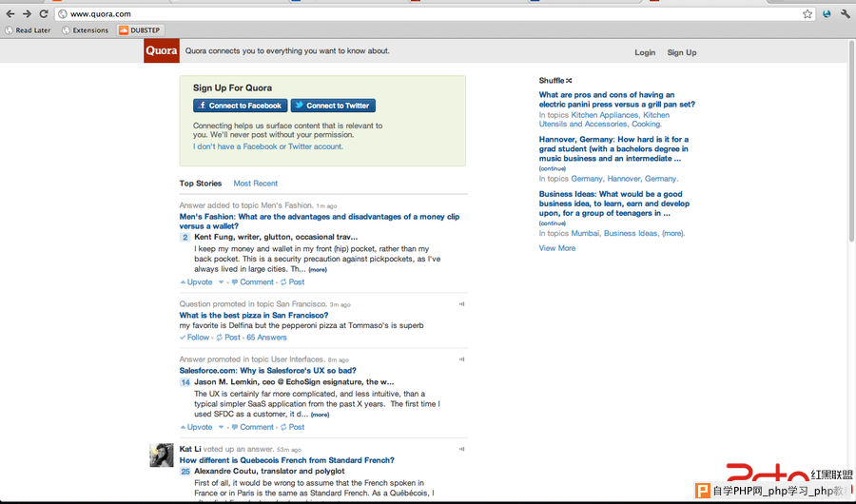Click the feed options icon on pizza story
Image resolution: width=856 pixels, height=504 pixels.
pos(462,304)
